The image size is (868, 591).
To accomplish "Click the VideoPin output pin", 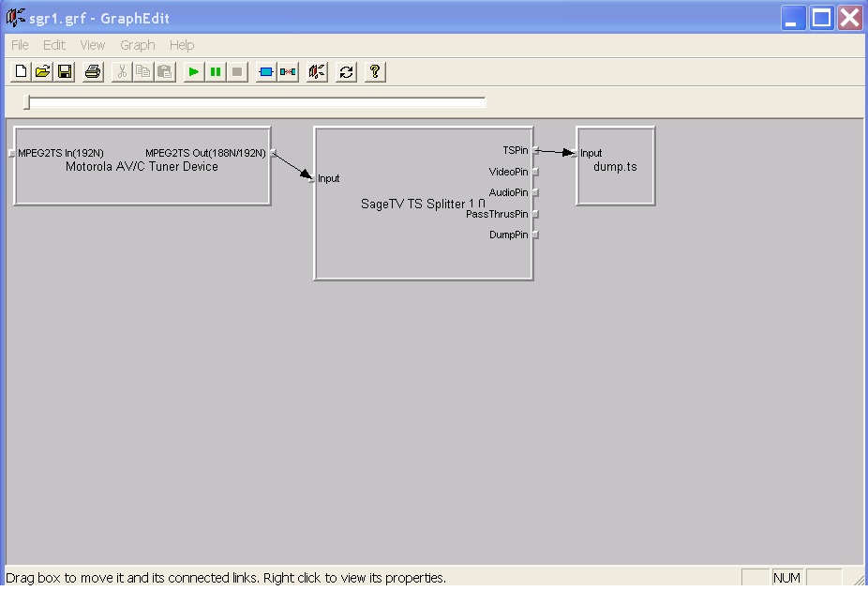I will tap(535, 172).
